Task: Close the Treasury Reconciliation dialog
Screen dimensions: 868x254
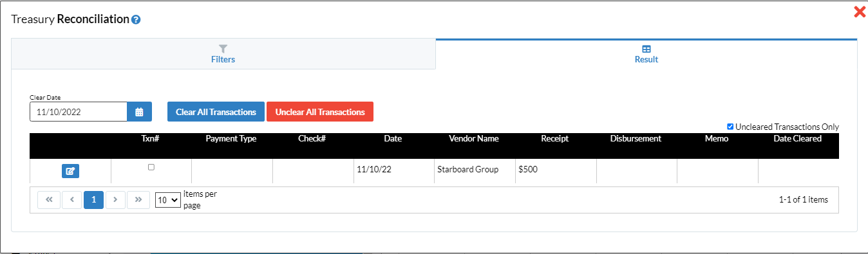Action: [x=859, y=12]
